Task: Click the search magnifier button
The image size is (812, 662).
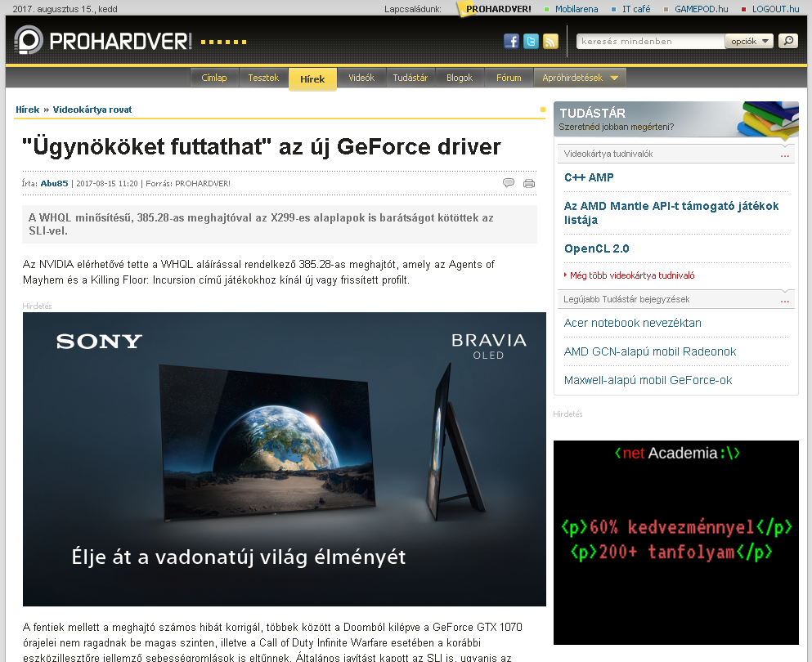Action: pos(788,40)
